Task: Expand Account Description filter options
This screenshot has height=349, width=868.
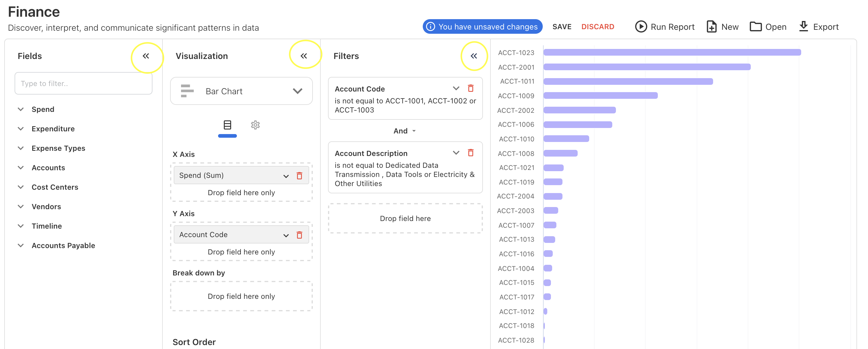Action: coord(456,153)
